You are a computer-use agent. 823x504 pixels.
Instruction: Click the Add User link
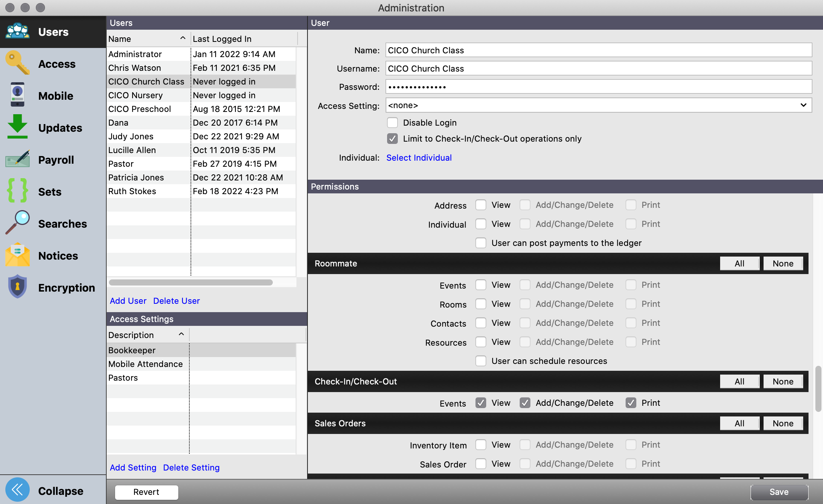[128, 301]
